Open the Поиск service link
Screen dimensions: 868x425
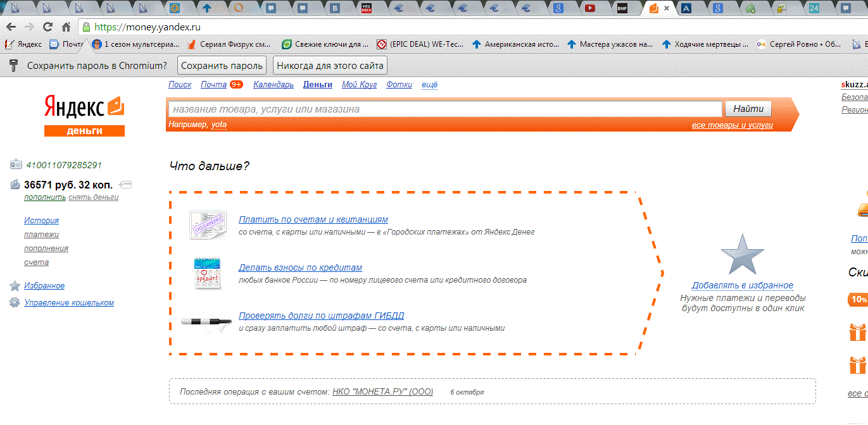pos(180,85)
